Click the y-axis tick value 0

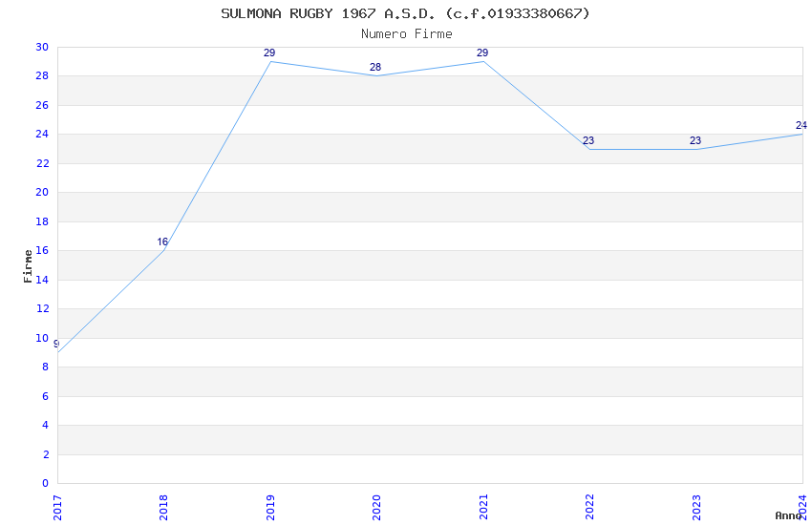[x=46, y=483]
